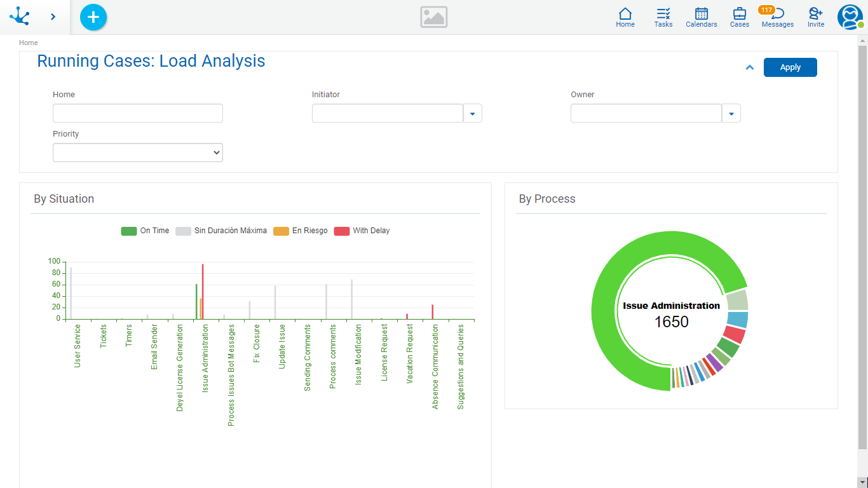The height and width of the screenshot is (488, 868).
Task: Open the Tasks checklist icon
Action: coord(663,17)
